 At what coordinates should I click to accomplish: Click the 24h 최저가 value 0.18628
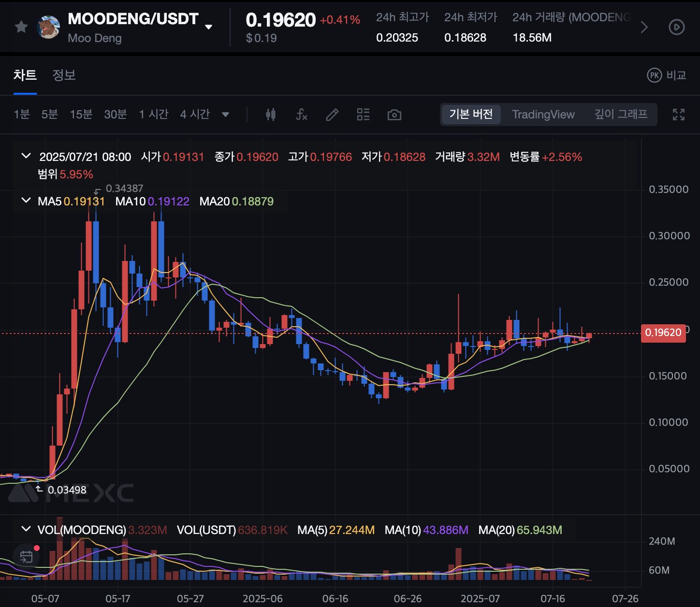pyautogui.click(x=465, y=38)
